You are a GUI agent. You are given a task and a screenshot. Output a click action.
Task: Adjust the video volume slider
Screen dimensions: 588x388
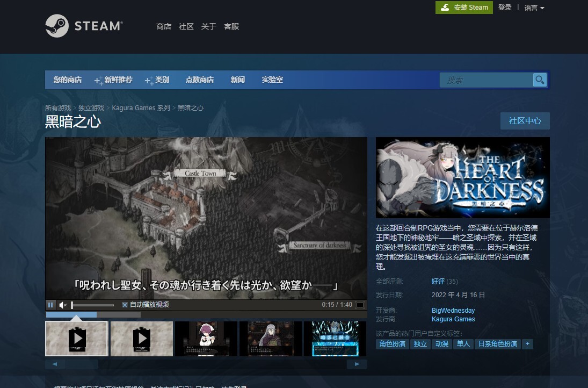coord(92,305)
